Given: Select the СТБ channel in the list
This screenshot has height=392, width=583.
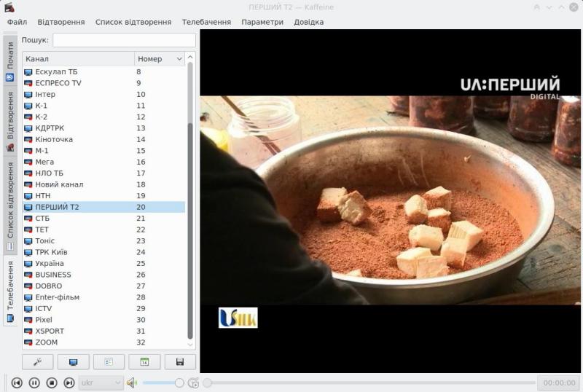Looking at the screenshot, I should click(x=42, y=219).
